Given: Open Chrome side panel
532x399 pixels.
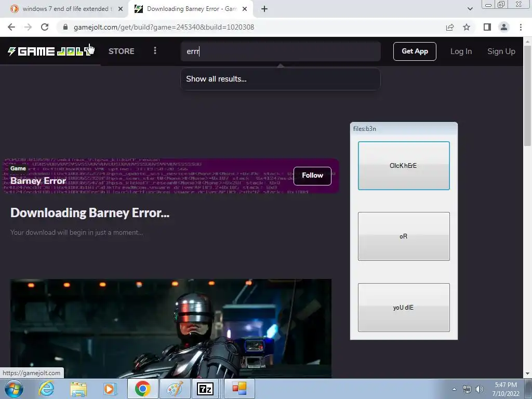Looking at the screenshot, I should pos(487,27).
